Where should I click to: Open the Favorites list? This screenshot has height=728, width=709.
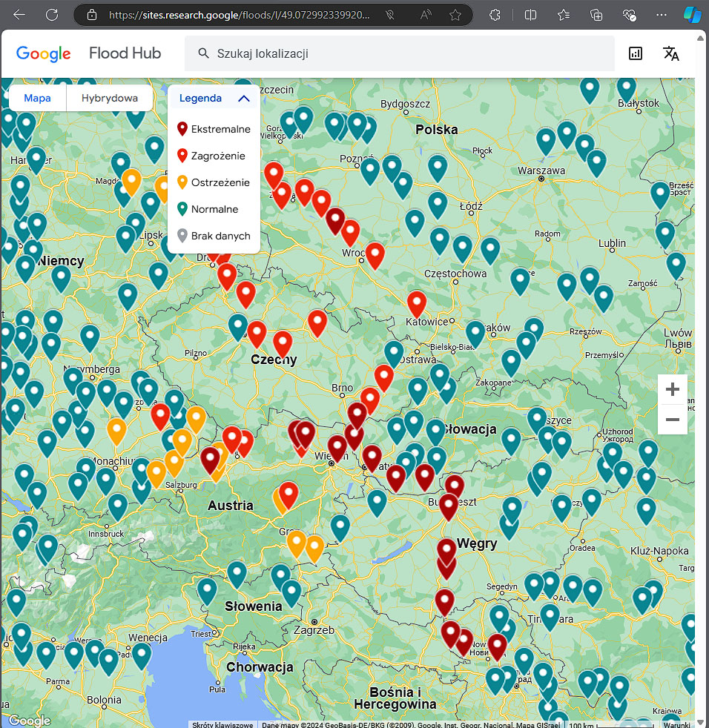pyautogui.click(x=563, y=15)
